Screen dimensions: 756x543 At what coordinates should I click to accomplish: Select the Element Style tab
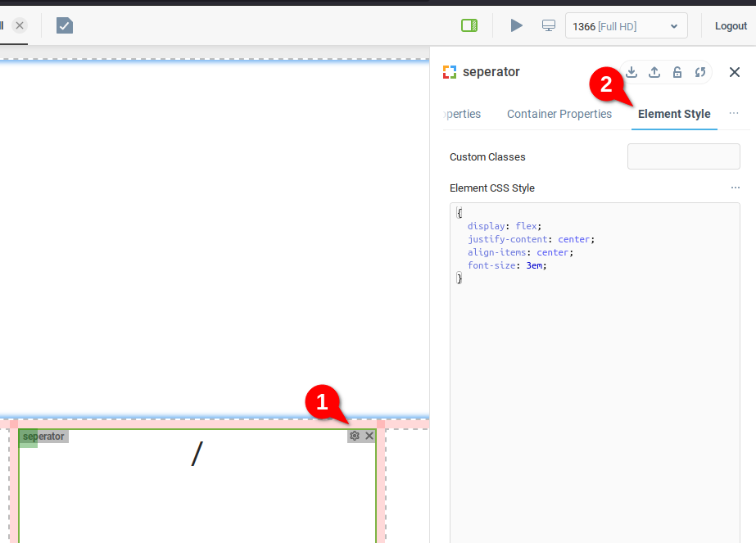click(x=674, y=114)
